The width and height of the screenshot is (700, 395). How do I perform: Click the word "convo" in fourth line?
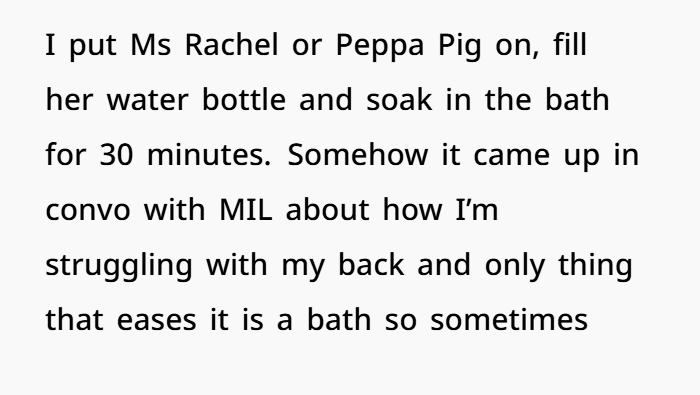click(x=88, y=210)
